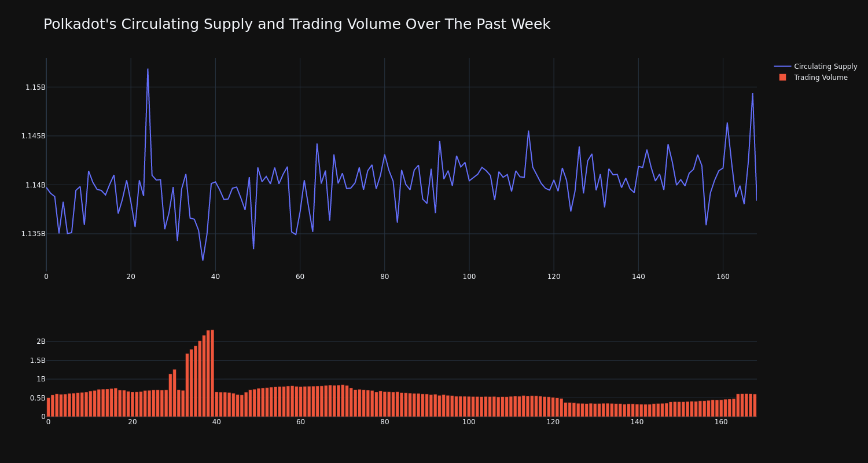This screenshot has height=463, width=868.
Task: Click the 60 x-axis tick on volume chart
Action: (x=301, y=422)
